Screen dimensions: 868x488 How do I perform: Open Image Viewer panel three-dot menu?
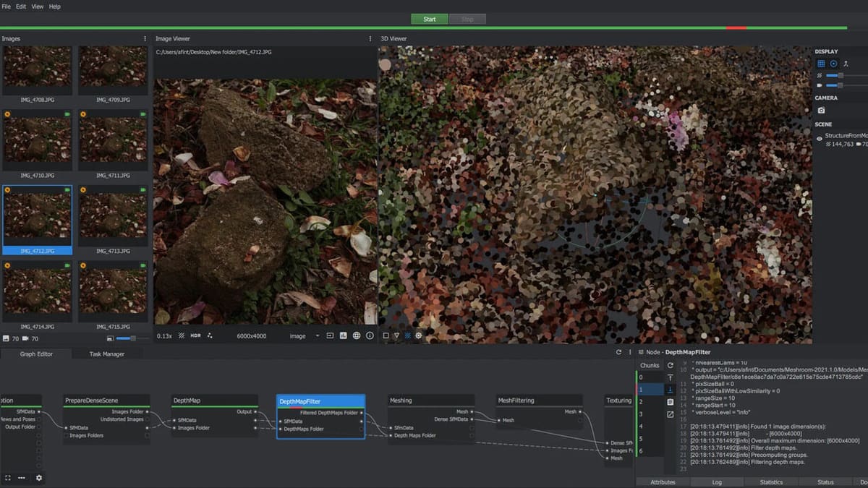[371, 38]
